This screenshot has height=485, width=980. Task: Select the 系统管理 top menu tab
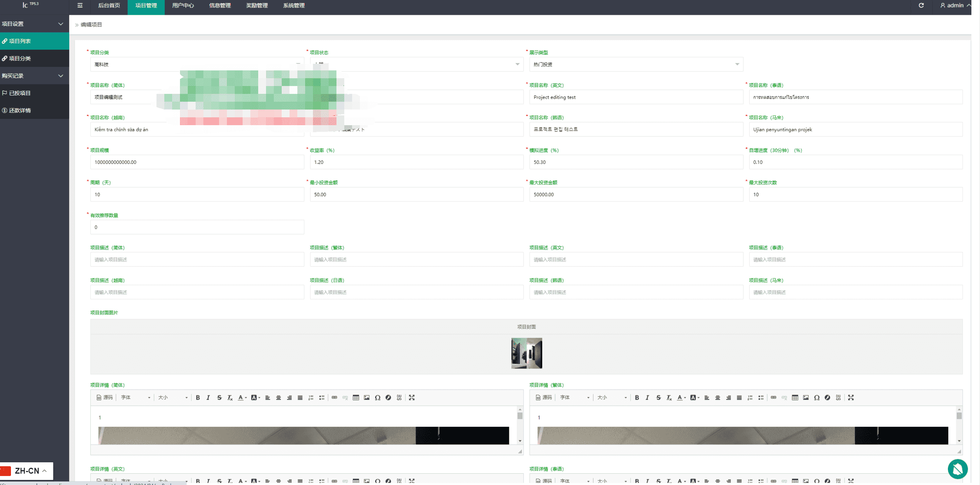(x=294, y=5)
